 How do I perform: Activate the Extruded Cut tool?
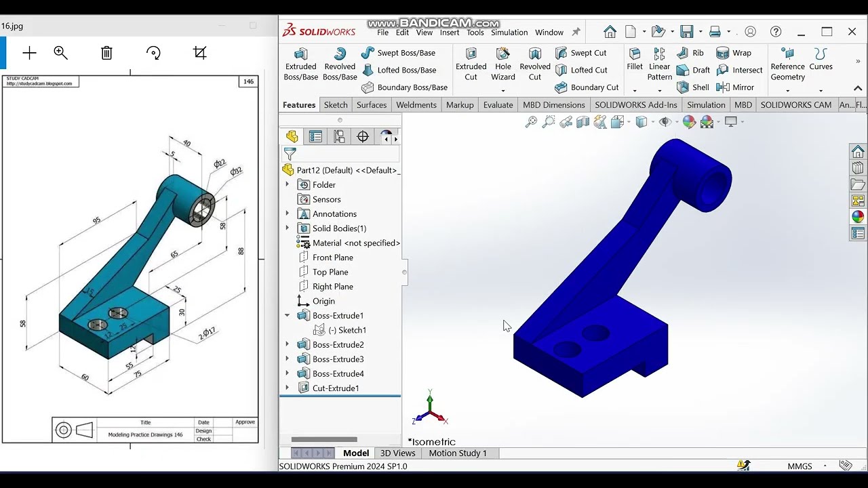tap(471, 64)
